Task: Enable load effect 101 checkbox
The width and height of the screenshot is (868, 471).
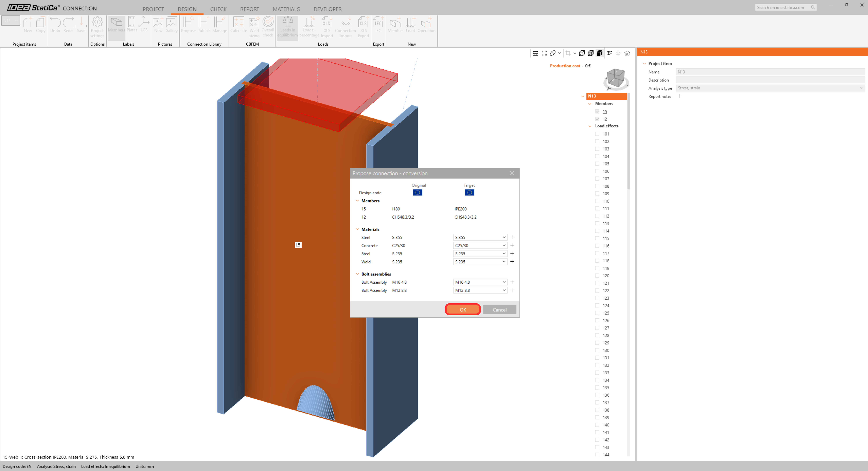Action: [x=597, y=134]
